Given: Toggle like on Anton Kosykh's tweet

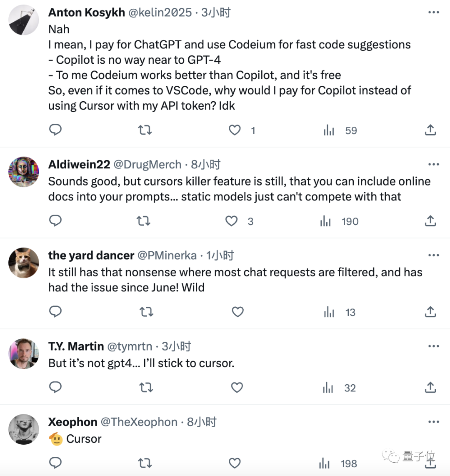Looking at the screenshot, I should (x=235, y=130).
